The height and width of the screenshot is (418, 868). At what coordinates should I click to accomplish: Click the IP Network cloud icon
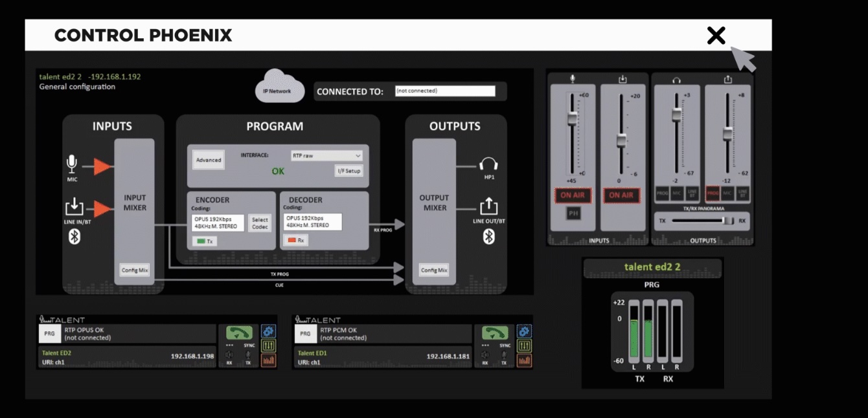[279, 89]
